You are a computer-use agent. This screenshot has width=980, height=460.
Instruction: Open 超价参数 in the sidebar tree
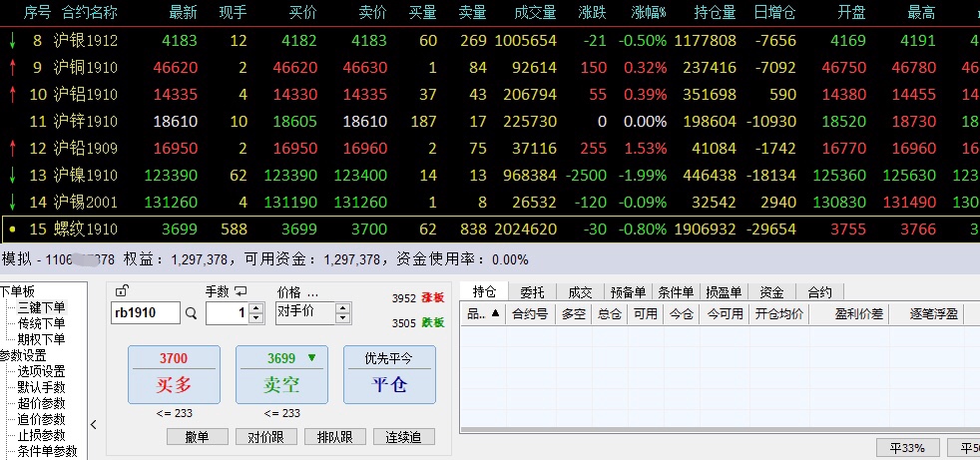click(x=41, y=404)
